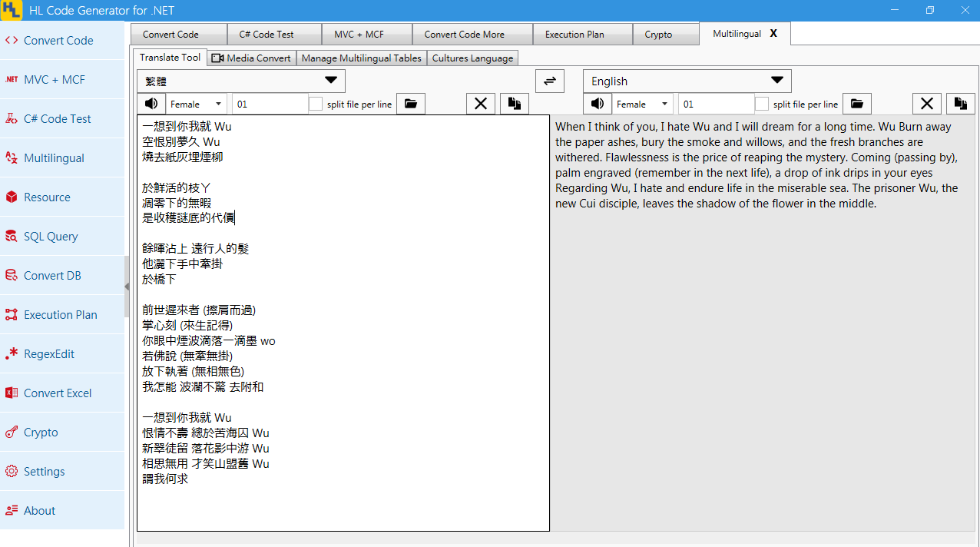Enable target split file per line checkbox
Viewport: 980px width, 547px height.
click(x=762, y=104)
